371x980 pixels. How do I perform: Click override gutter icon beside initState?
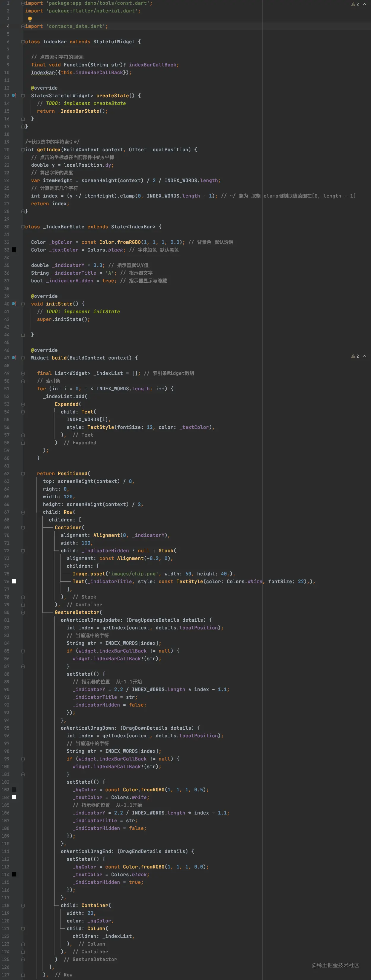[x=14, y=304]
